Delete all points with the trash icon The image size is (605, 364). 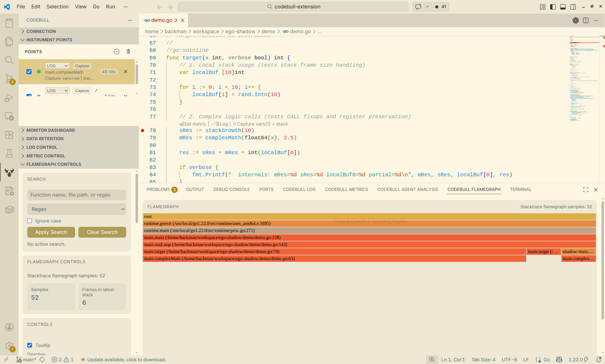coord(128,52)
